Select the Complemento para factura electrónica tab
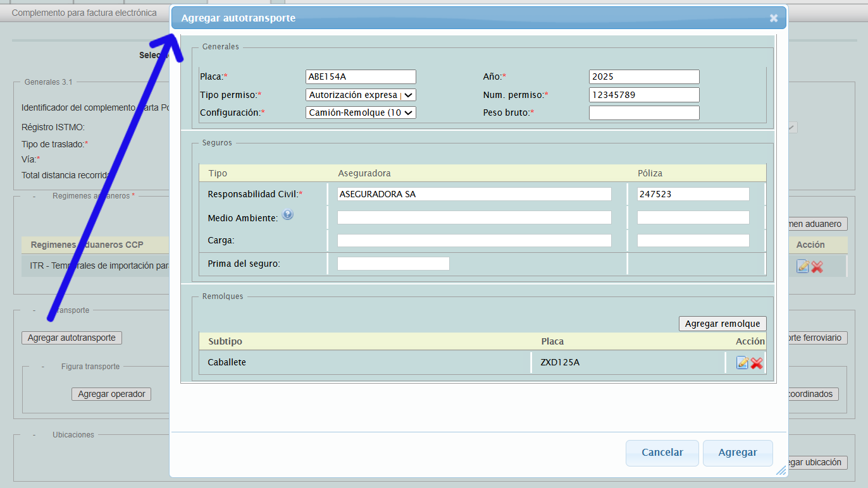 (x=84, y=13)
